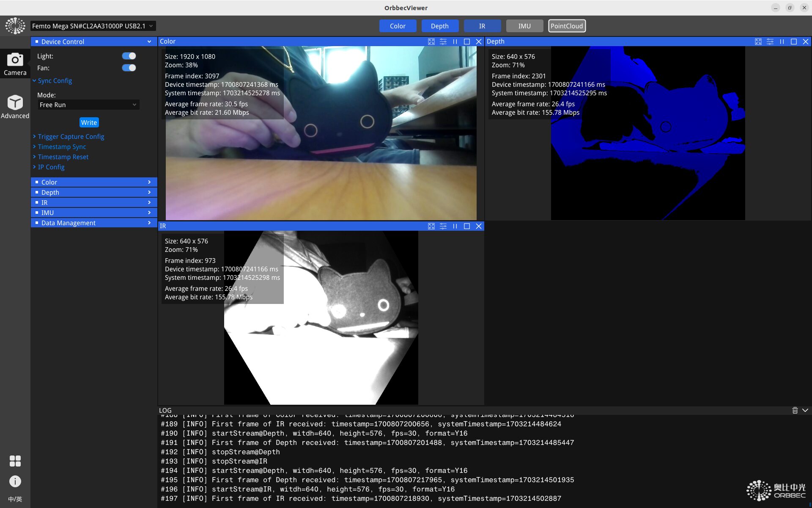Expand the IR settings panel
Image resolution: width=812 pixels, height=508 pixels.
coord(94,202)
